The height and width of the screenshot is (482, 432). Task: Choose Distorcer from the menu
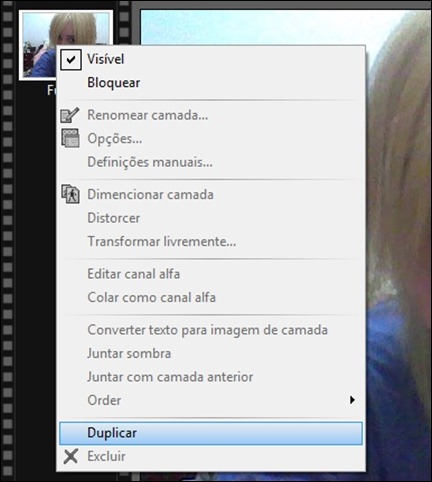(x=114, y=218)
